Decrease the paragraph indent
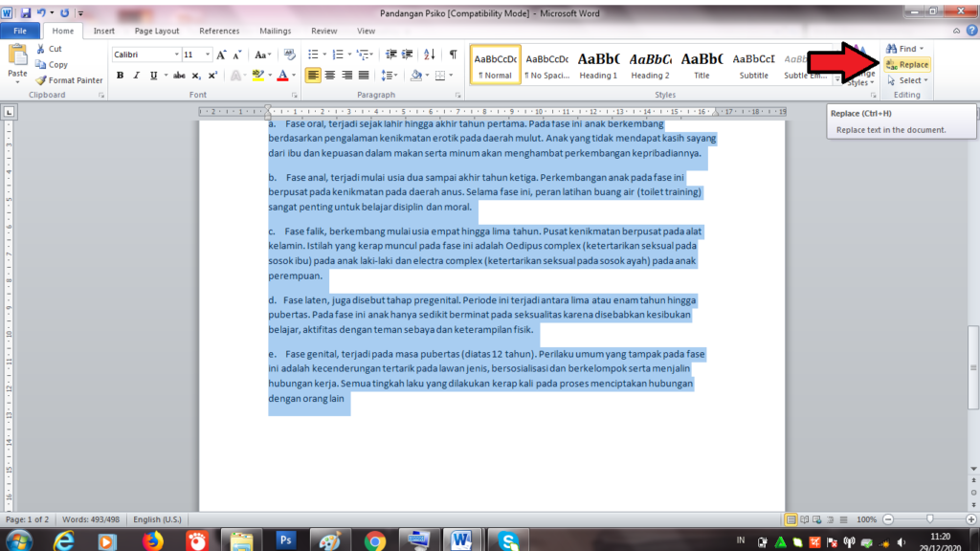Screen dimensions: 980x551 390,55
